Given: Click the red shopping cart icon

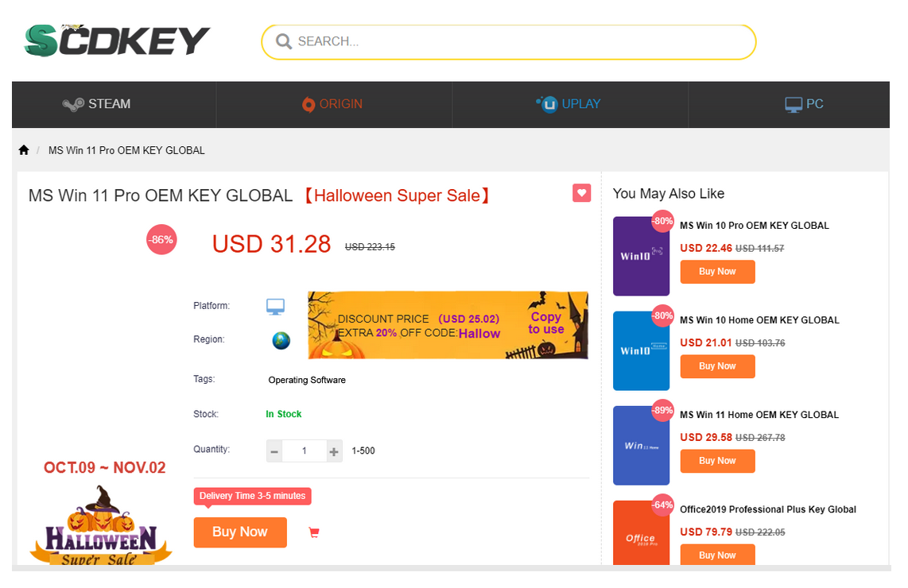Looking at the screenshot, I should [x=313, y=532].
